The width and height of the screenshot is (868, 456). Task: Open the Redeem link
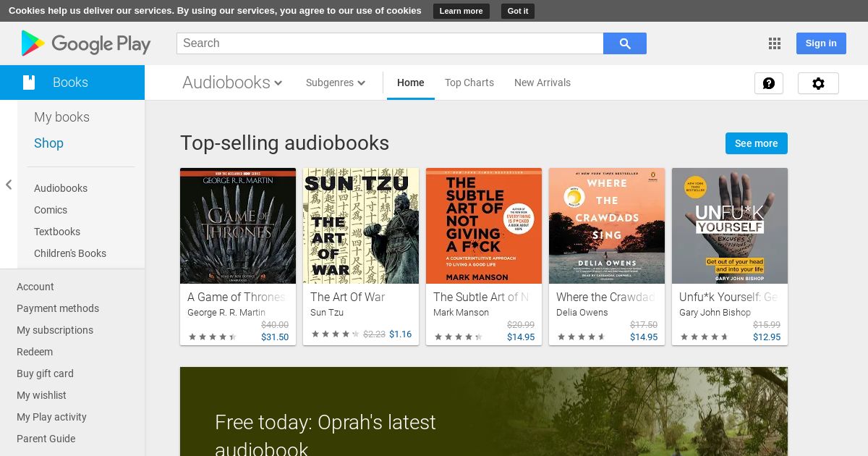pyautogui.click(x=35, y=352)
